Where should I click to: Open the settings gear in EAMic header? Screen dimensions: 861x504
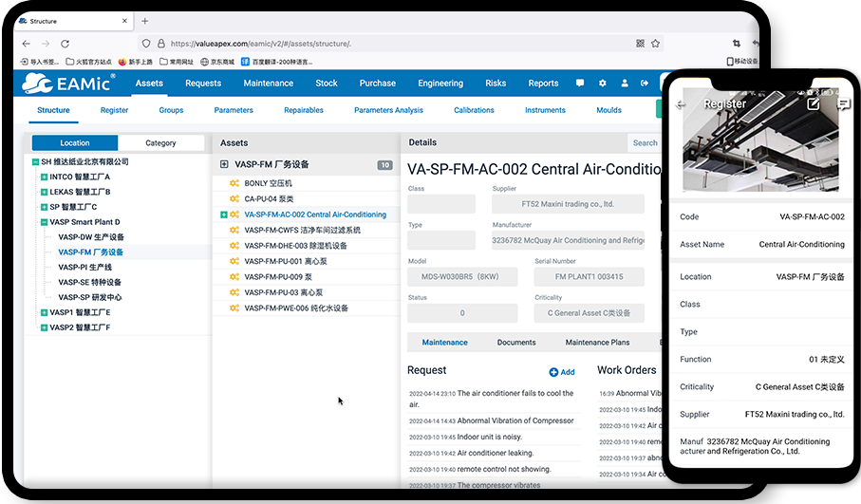click(603, 84)
